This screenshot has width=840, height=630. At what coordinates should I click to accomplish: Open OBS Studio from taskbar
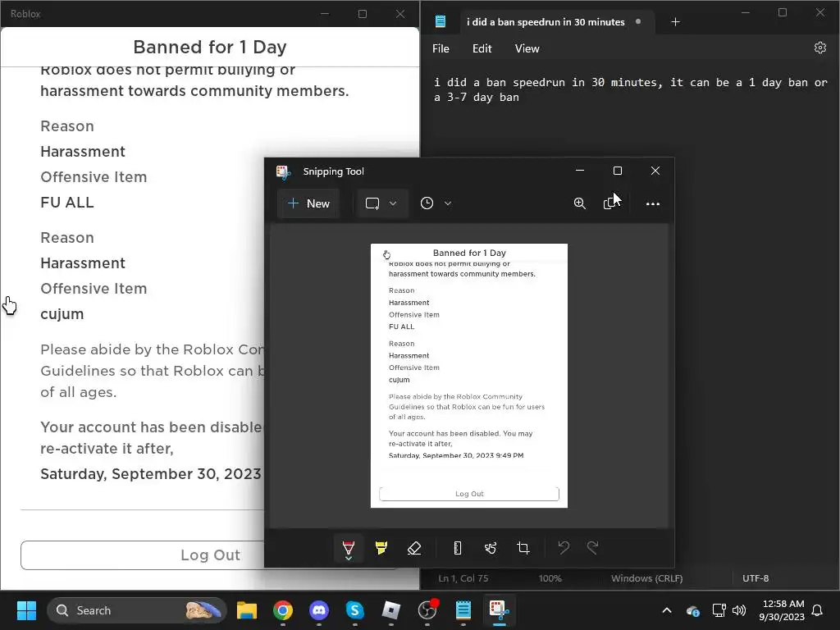[427, 610]
